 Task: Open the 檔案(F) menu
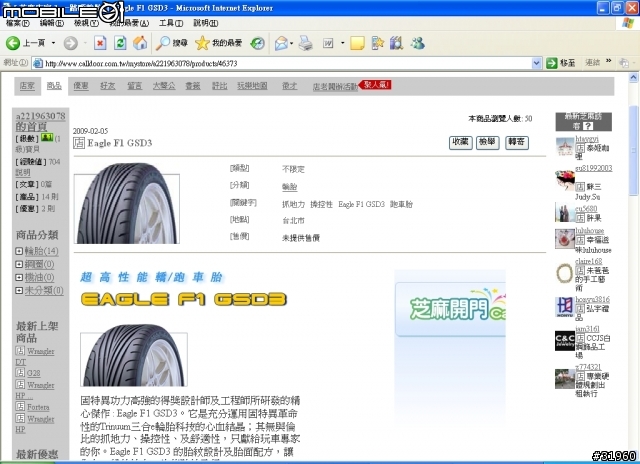click(x=17, y=23)
